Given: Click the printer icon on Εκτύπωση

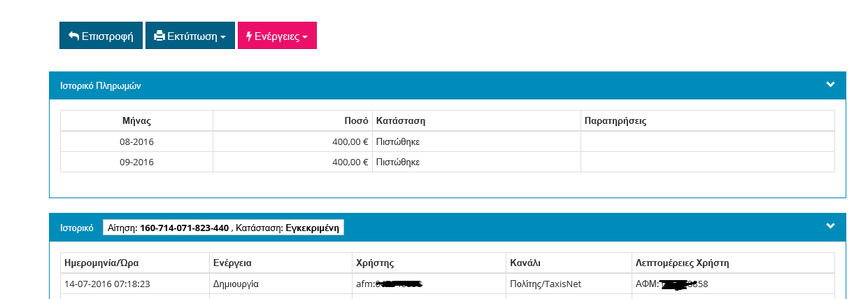Looking at the screenshot, I should coord(159,36).
